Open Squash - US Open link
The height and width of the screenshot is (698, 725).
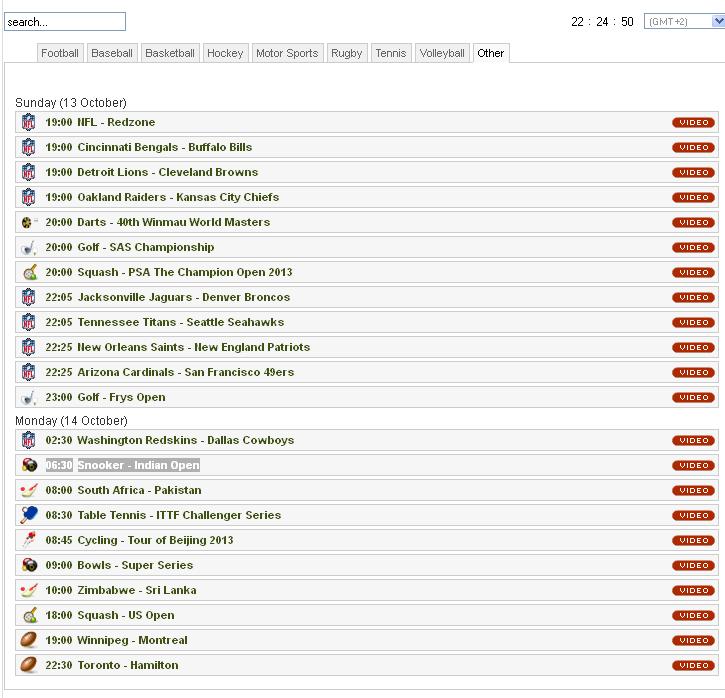[126, 615]
